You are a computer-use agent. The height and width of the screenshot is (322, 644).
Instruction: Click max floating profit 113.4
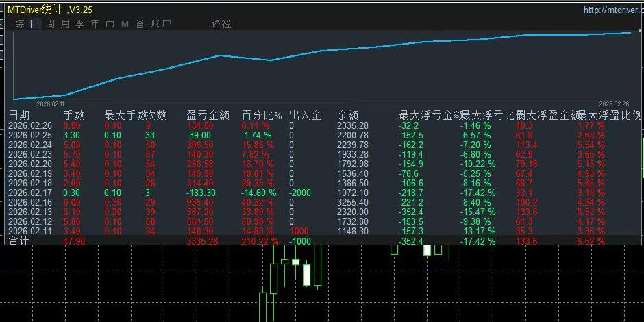coord(527,145)
